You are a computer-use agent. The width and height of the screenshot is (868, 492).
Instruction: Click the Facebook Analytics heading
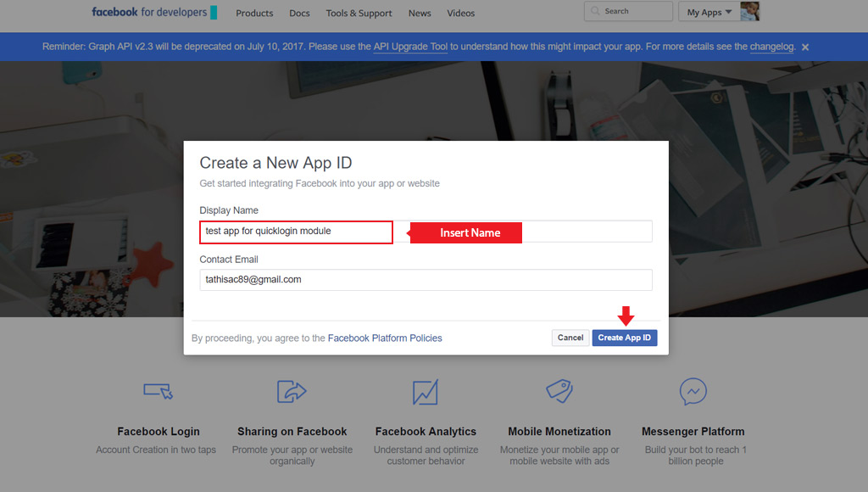click(x=426, y=432)
